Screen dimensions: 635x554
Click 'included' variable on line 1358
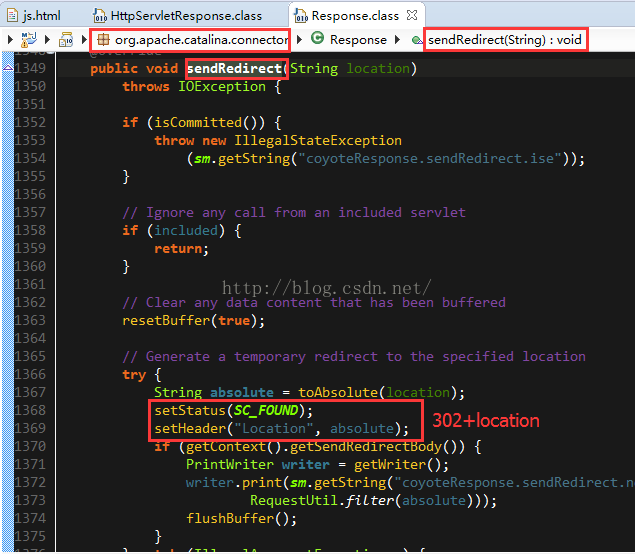pyautogui.click(x=186, y=230)
